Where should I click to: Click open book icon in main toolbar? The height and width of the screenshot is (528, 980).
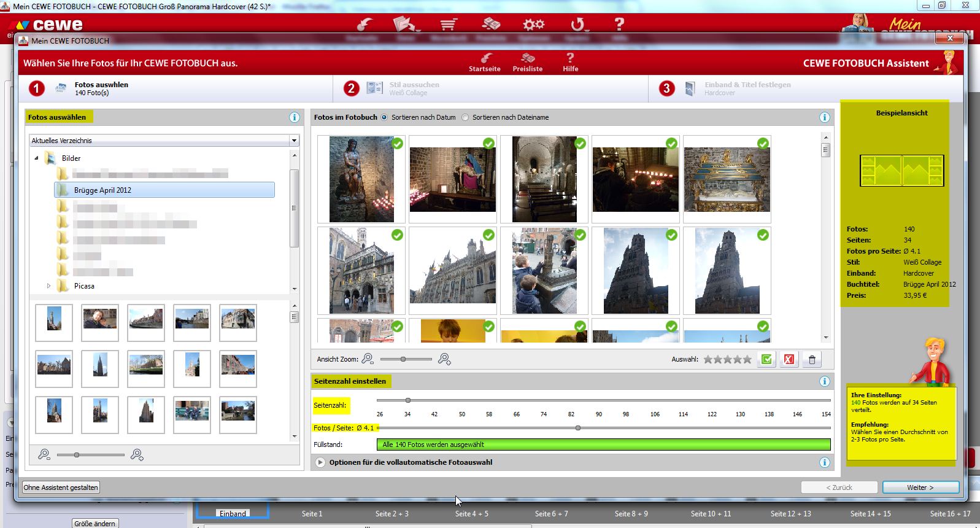tap(405, 25)
